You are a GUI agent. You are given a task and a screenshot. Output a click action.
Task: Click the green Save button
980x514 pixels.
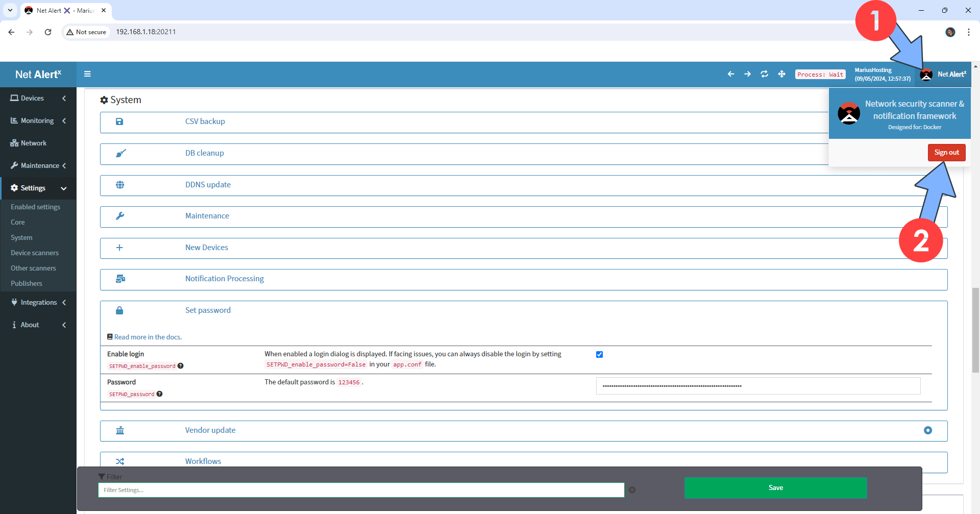[x=775, y=487]
